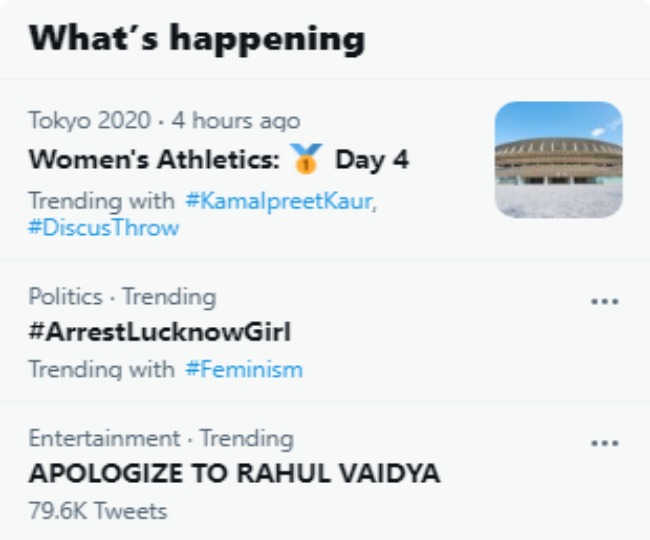Click the Politics category label
The image size is (650, 540).
tap(65, 297)
